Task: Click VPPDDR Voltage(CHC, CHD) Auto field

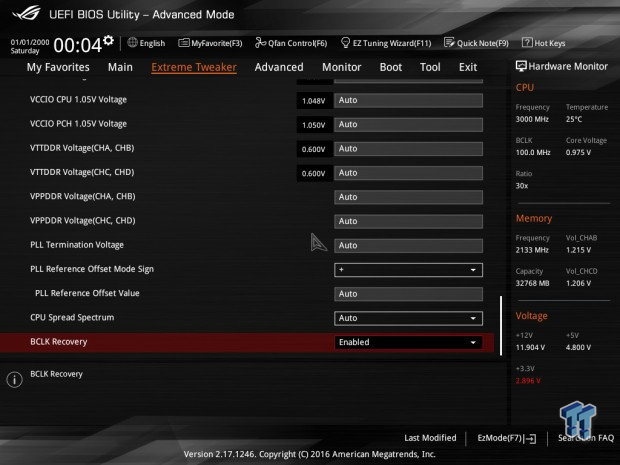Action: pos(408,221)
